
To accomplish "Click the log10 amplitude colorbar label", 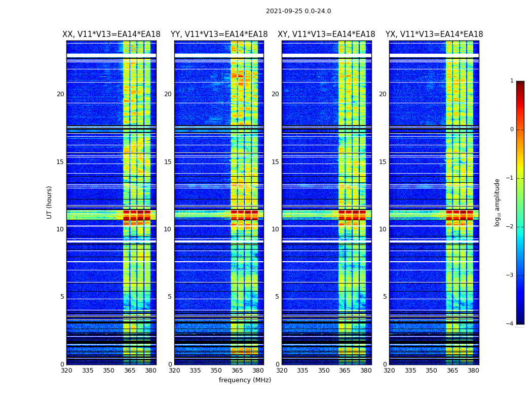I will [x=497, y=202].
